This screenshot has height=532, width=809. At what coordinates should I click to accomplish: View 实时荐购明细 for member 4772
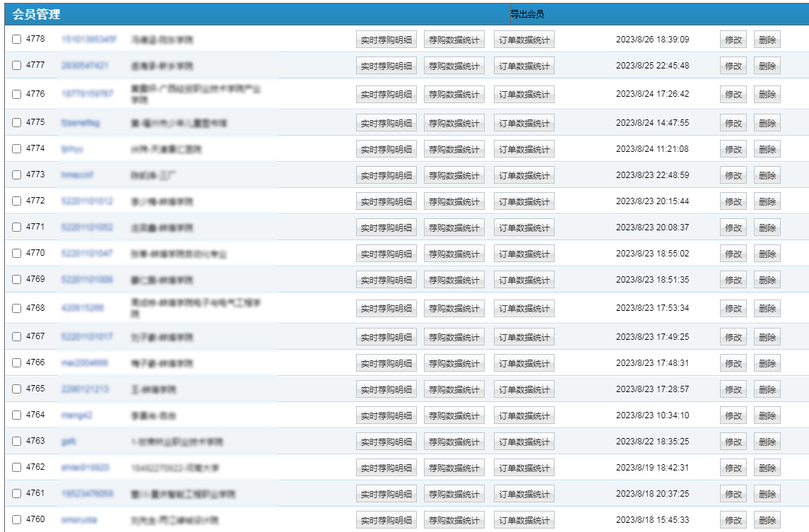tap(386, 202)
